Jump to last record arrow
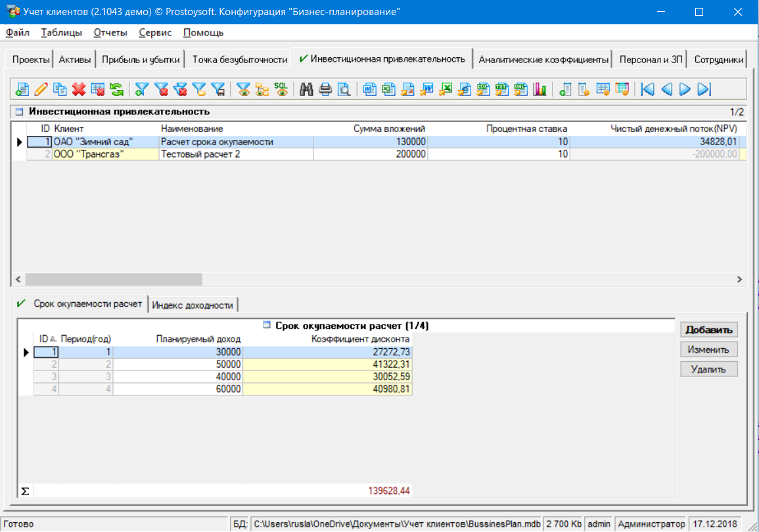Image resolution: width=759 pixels, height=532 pixels. [x=704, y=89]
